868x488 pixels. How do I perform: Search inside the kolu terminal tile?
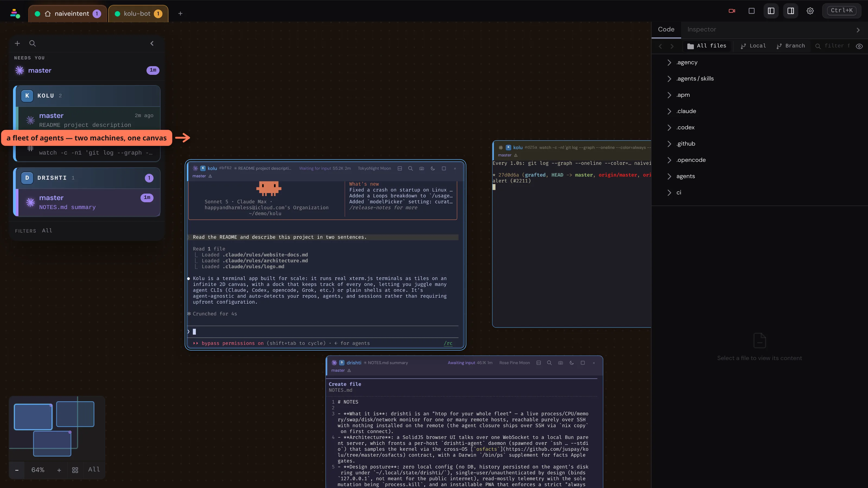[x=410, y=168]
